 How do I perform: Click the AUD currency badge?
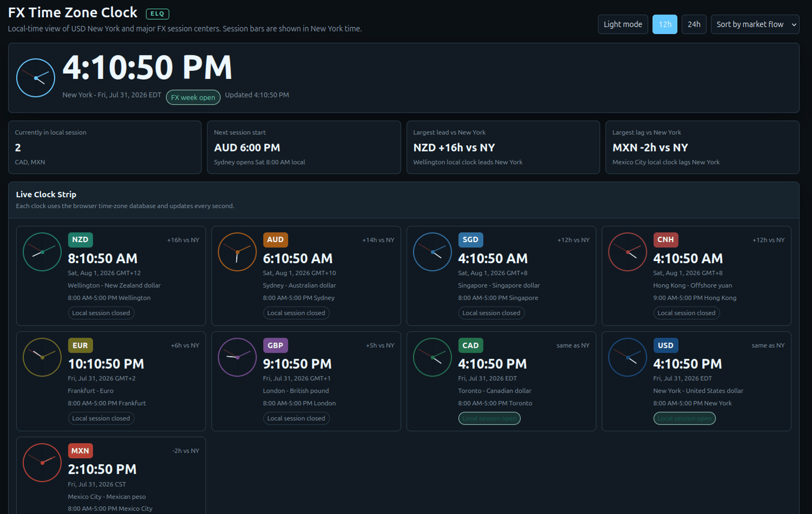point(276,240)
